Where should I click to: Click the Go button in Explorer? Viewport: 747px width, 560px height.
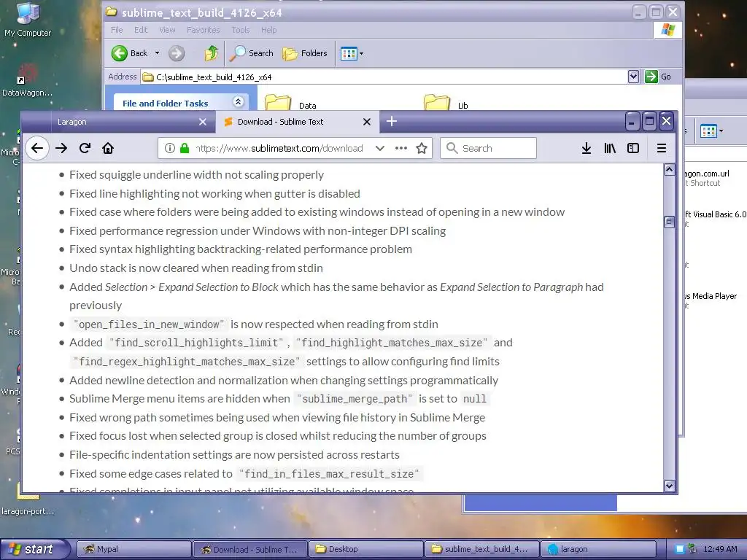pos(659,77)
